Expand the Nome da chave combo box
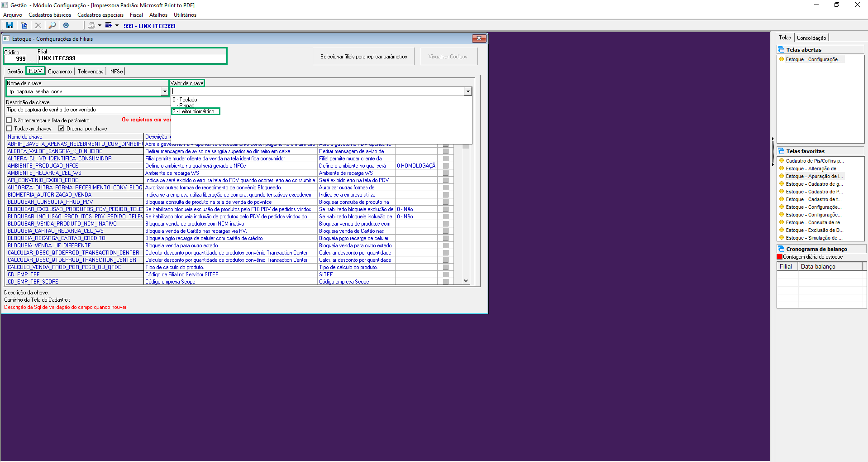 tap(165, 91)
